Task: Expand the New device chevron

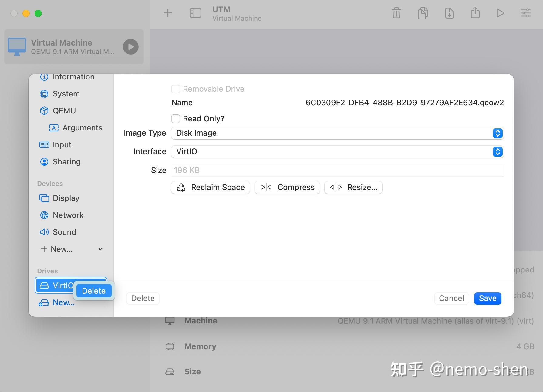Action: 100,249
